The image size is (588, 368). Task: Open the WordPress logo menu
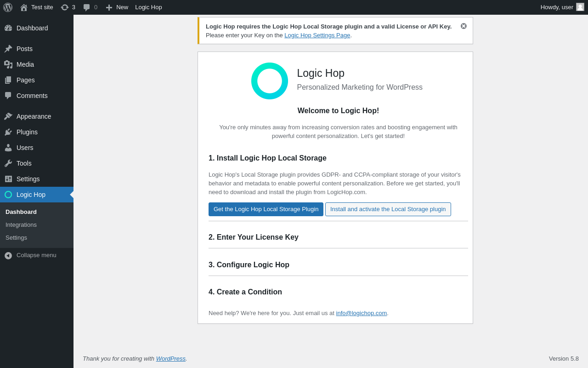8,7
